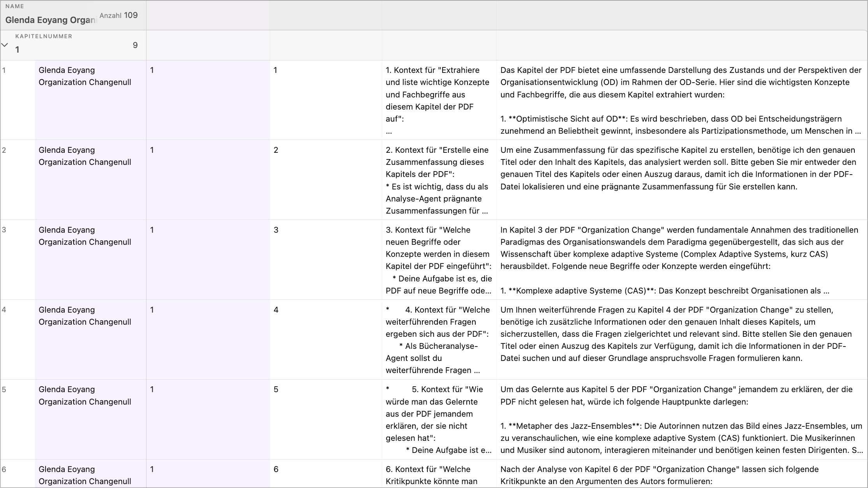This screenshot has width=868, height=488.
Task: Click name cell in row 5
Action: click(x=90, y=419)
